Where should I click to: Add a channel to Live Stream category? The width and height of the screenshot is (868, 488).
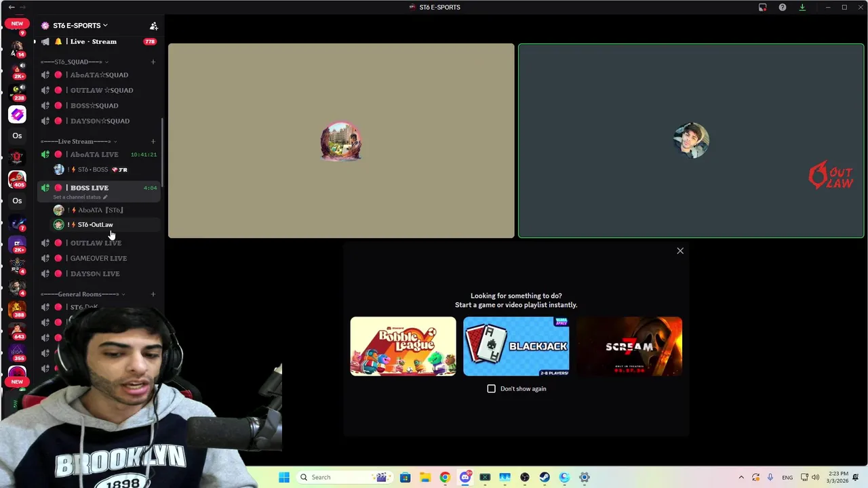pyautogui.click(x=153, y=142)
